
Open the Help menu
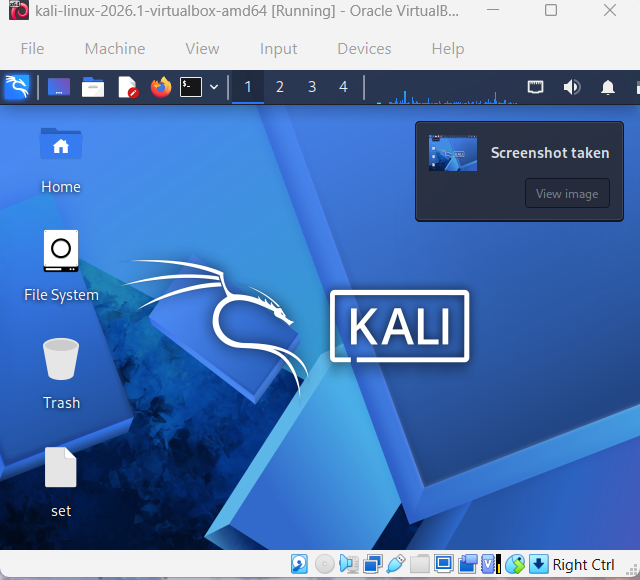pos(448,49)
